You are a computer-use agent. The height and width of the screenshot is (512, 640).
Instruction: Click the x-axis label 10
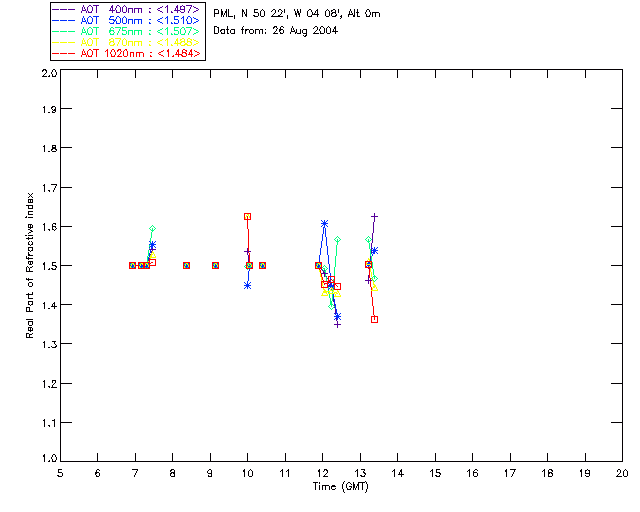[x=247, y=474]
